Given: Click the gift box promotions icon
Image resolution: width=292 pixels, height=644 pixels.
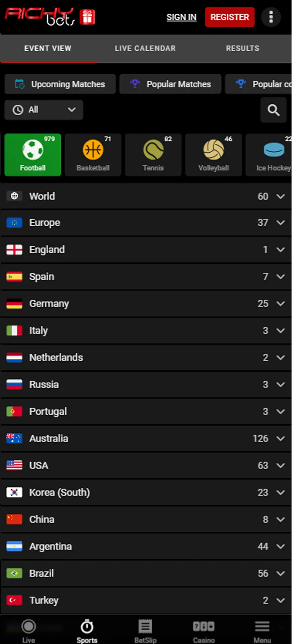Looking at the screenshot, I should click(87, 17).
